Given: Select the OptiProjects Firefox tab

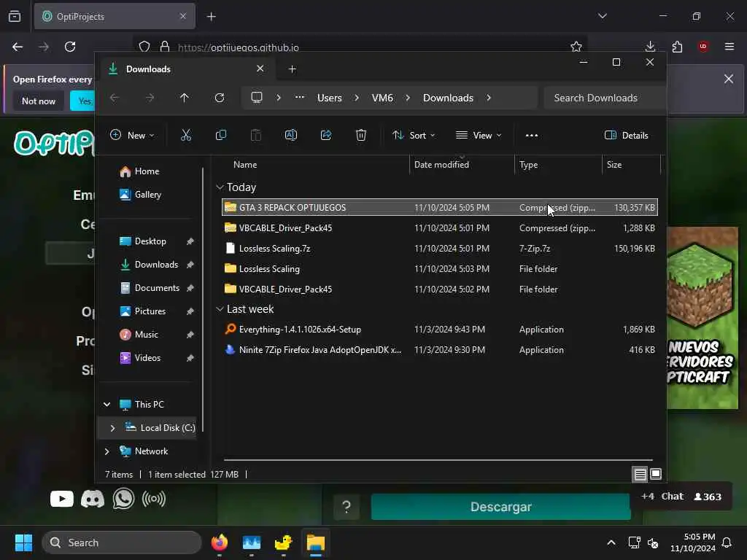Looking at the screenshot, I should pos(115,16).
